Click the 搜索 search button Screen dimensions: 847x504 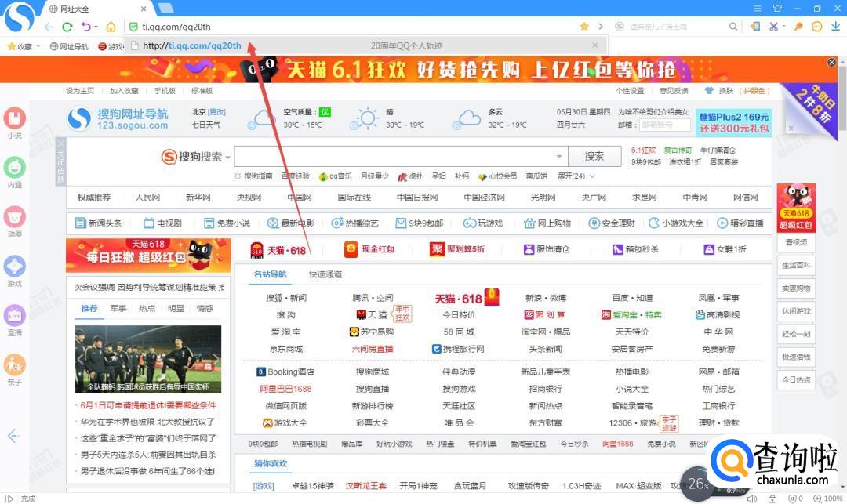click(x=594, y=157)
